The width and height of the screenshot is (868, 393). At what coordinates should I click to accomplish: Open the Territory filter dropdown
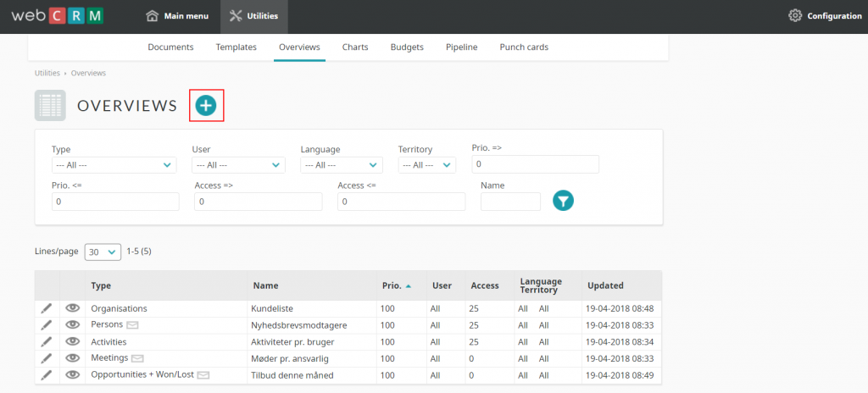pyautogui.click(x=427, y=165)
